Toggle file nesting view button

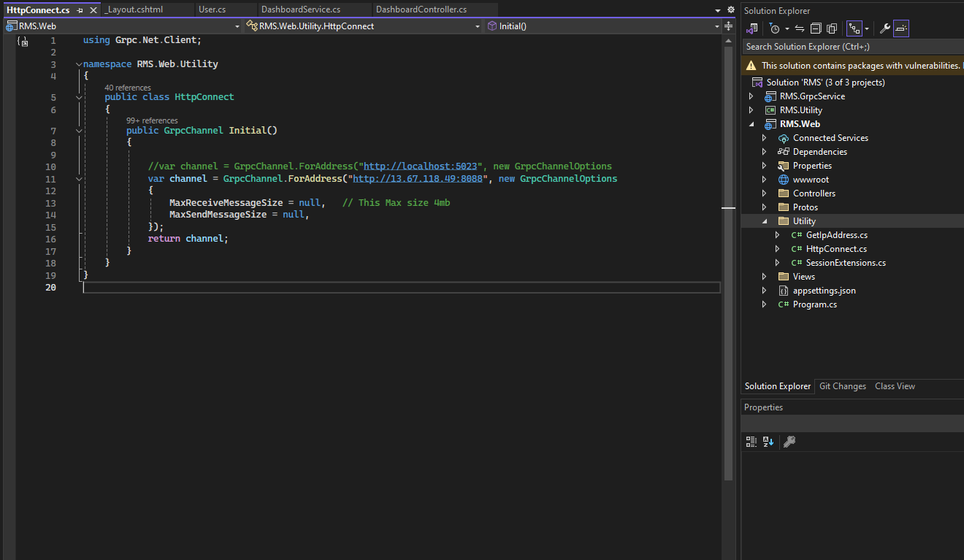pyautogui.click(x=854, y=28)
